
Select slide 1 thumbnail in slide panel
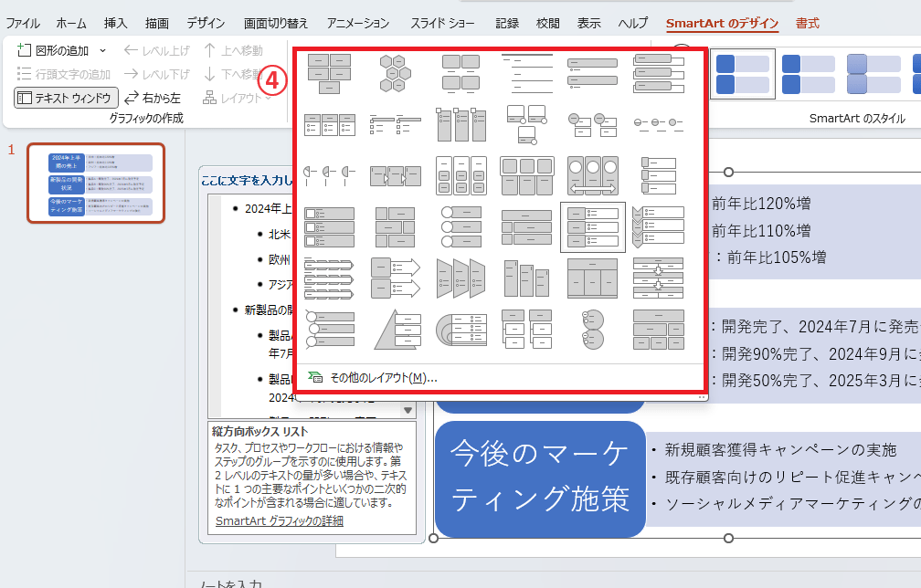[96, 184]
